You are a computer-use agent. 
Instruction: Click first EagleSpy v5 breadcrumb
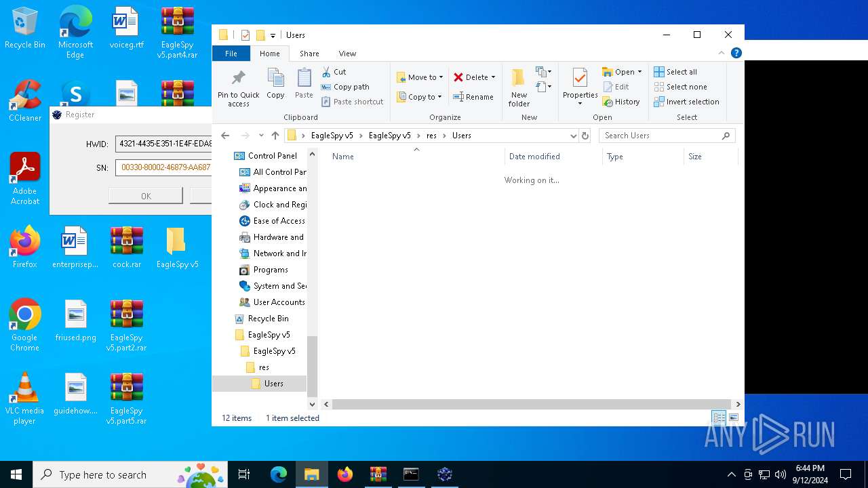pos(332,136)
